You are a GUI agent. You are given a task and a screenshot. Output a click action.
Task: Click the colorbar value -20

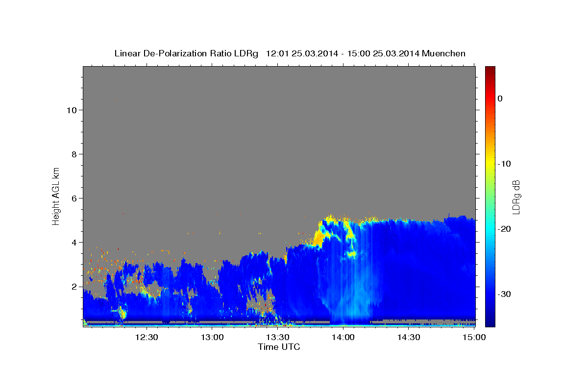click(x=504, y=229)
